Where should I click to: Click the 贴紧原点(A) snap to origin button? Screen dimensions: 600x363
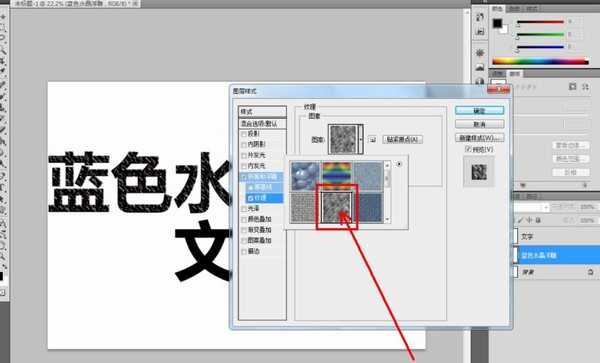coord(403,140)
